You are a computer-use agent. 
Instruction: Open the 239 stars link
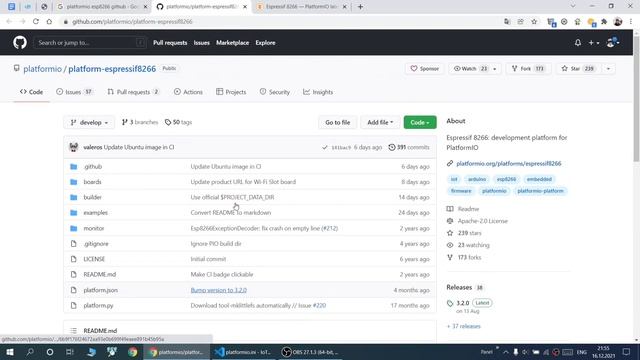(x=469, y=233)
